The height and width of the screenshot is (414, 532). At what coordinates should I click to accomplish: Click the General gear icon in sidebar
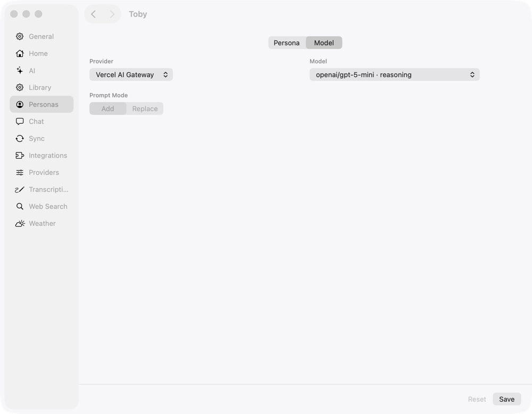[x=20, y=36]
